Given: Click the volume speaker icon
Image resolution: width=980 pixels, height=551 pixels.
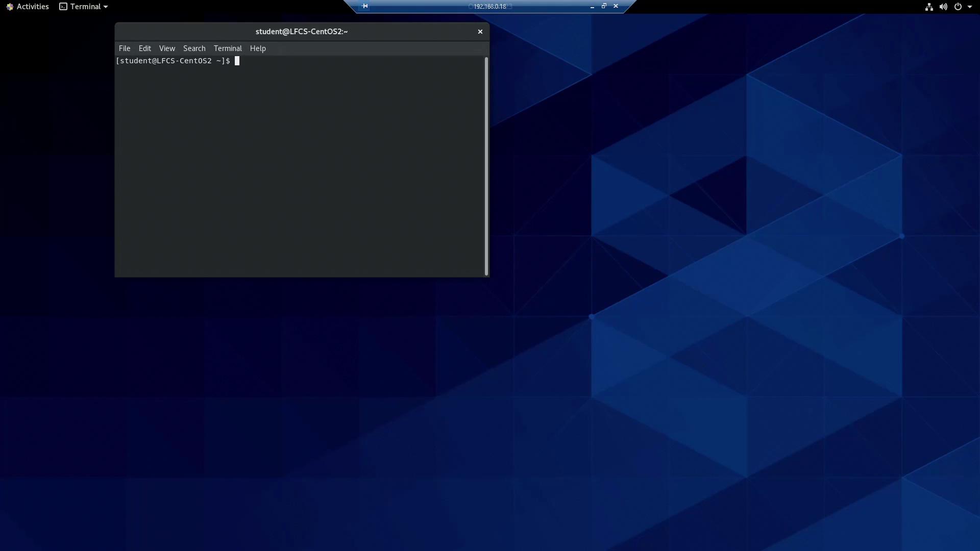Looking at the screenshot, I should (943, 7).
